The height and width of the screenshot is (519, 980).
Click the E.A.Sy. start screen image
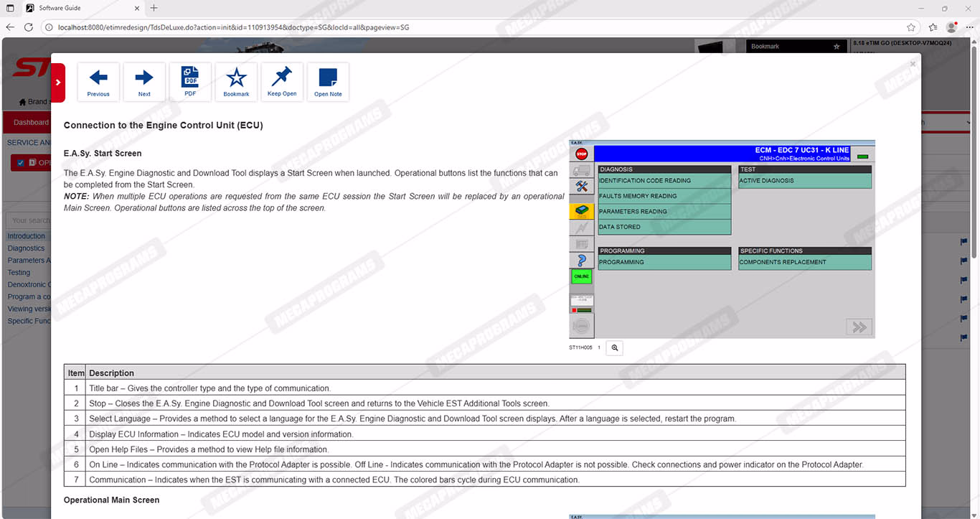pyautogui.click(x=722, y=239)
